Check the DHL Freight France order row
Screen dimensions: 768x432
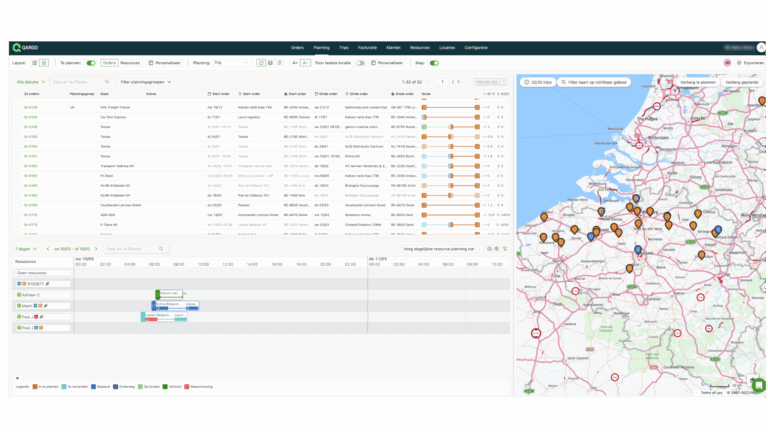click(18, 107)
